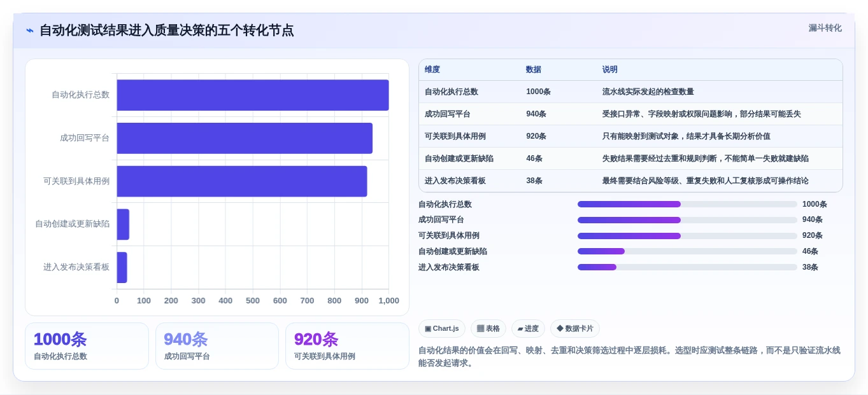Click the 进入发布决策看板 chart bar
Screen dimensions: 868x395
click(122, 267)
